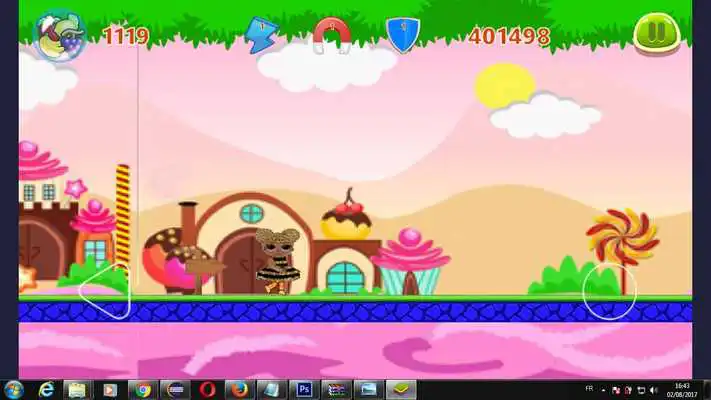Activate the red magnet power-up

point(331,35)
